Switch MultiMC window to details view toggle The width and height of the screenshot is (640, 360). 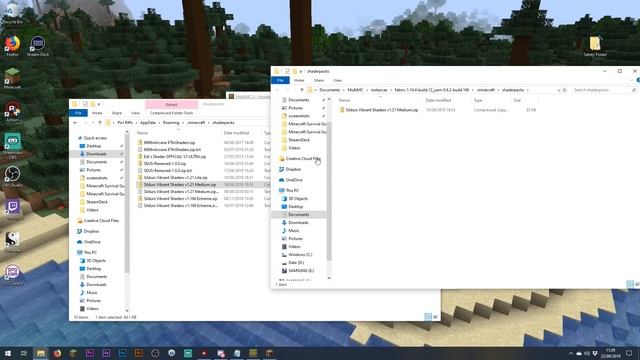630,284
